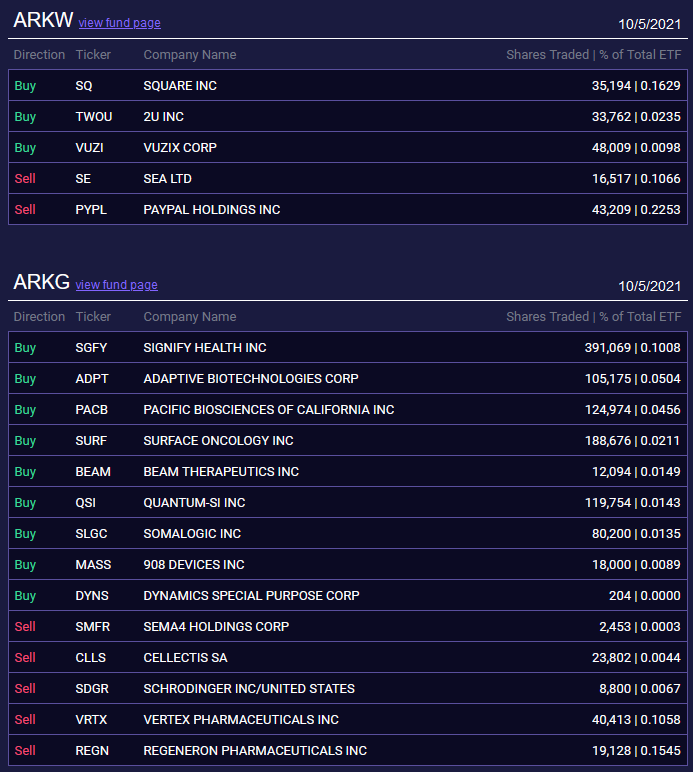Click the value 119,754 | 0.0143
Image resolution: width=693 pixels, height=772 pixels.
click(632, 503)
